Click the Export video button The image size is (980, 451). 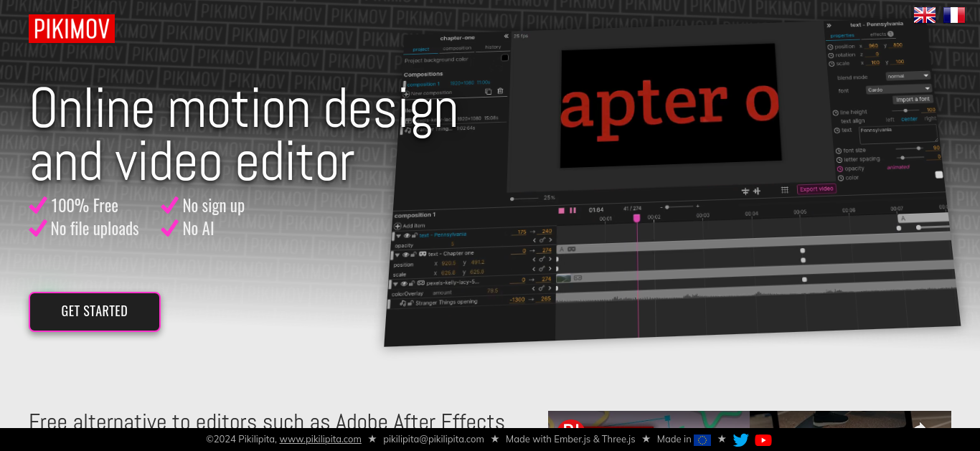816,189
